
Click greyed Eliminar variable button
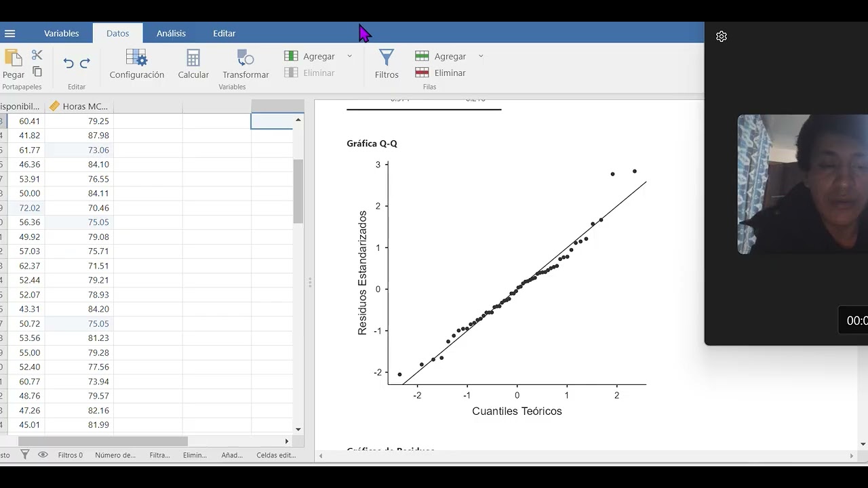pyautogui.click(x=310, y=73)
